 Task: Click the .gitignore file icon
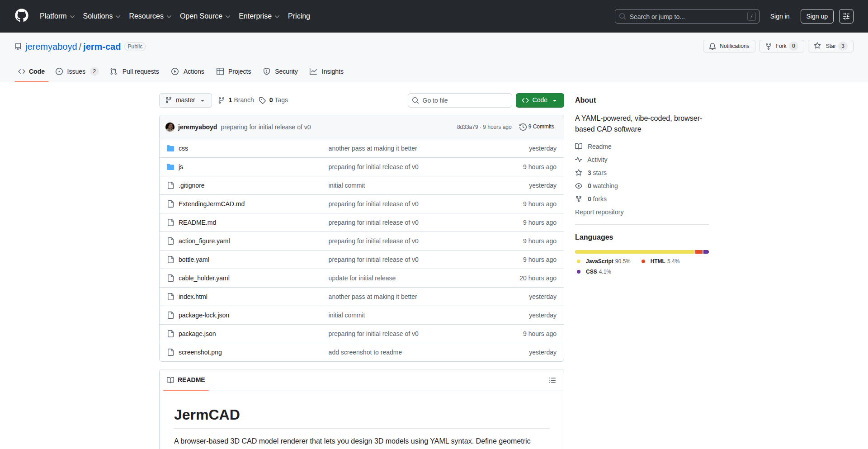[x=170, y=185]
